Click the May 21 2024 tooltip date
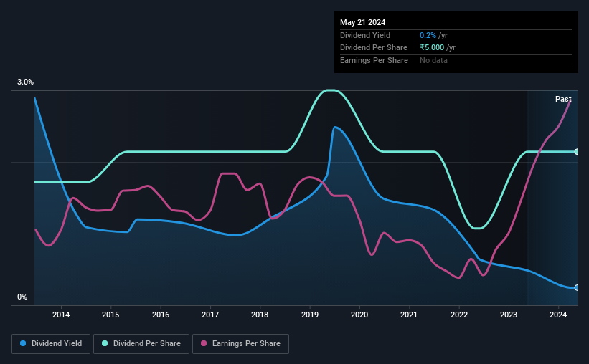This screenshot has width=589, height=364. [x=362, y=22]
